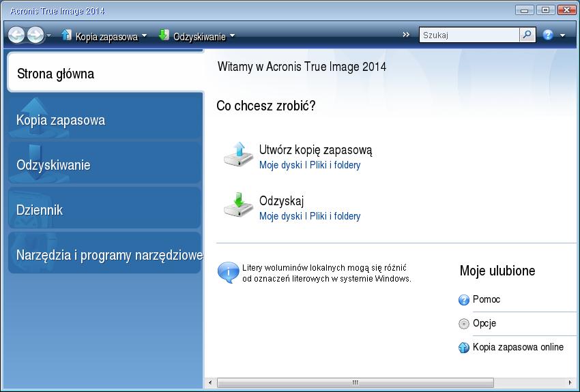The width and height of the screenshot is (580, 392).
Task: Click the toolbar help question icon
Action: [x=548, y=35]
